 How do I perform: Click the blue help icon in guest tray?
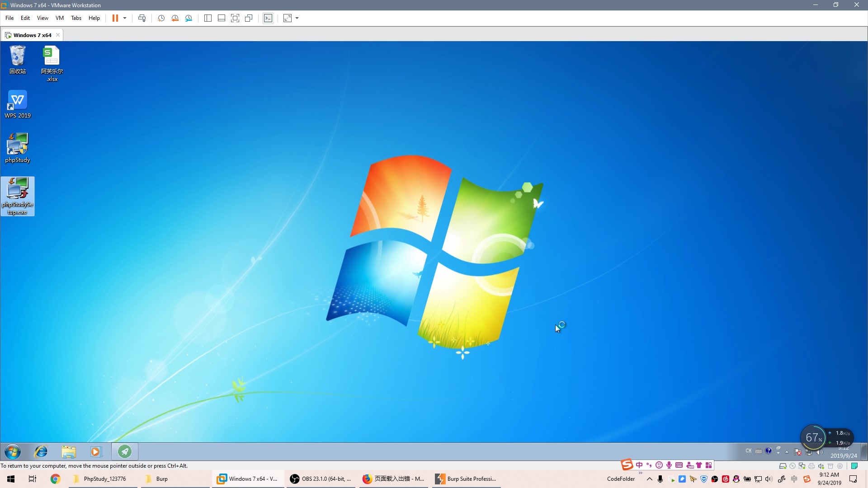(768, 451)
